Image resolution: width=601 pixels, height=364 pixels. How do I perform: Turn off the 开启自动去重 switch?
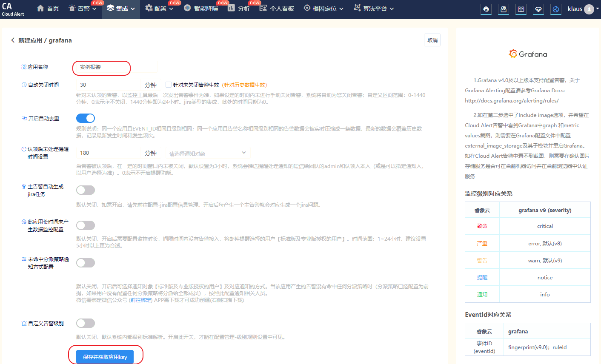[x=86, y=118]
